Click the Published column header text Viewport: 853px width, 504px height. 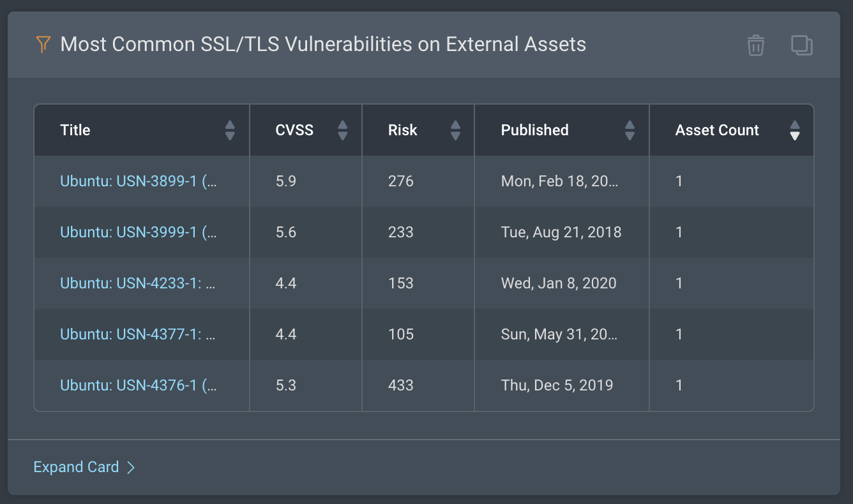pos(534,130)
